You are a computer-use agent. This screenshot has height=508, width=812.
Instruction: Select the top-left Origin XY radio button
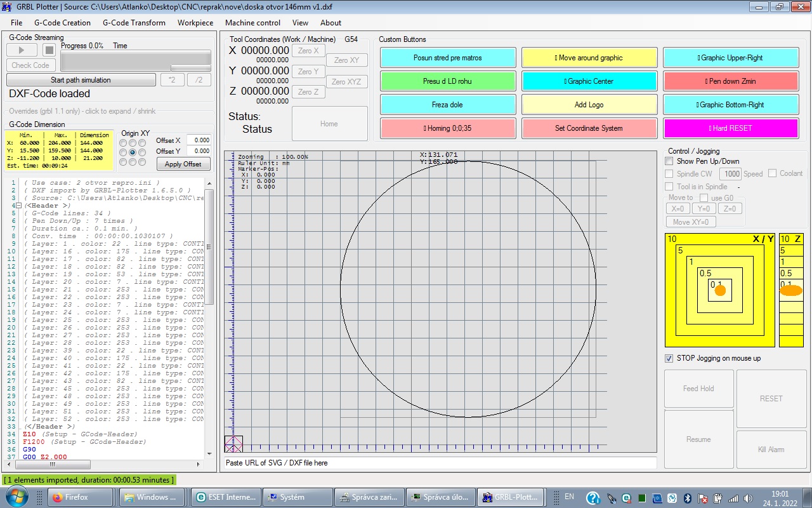tap(123, 143)
